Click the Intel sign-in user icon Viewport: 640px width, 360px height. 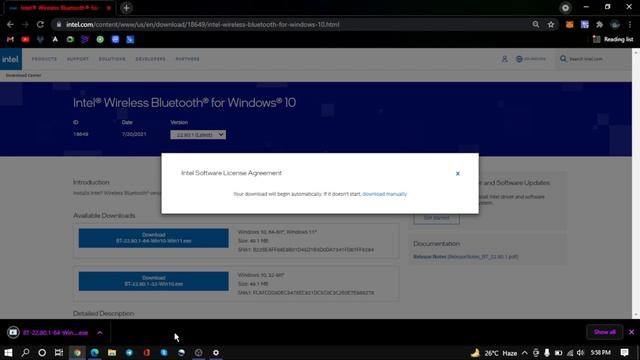(504, 59)
